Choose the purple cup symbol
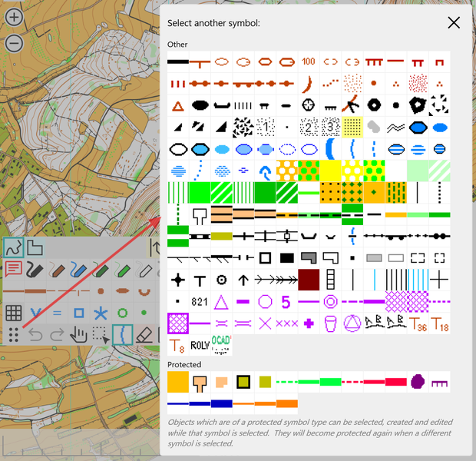This screenshot has width=476, height=461. point(330,323)
